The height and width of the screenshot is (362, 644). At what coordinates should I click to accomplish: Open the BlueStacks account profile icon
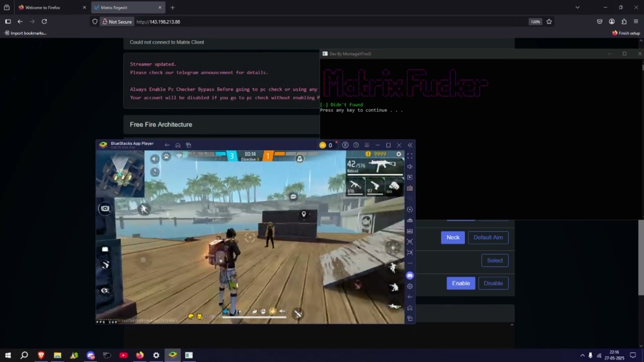345,145
